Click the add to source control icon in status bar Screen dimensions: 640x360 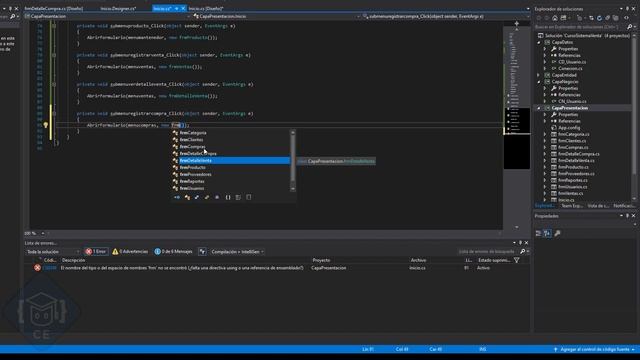coord(555,349)
